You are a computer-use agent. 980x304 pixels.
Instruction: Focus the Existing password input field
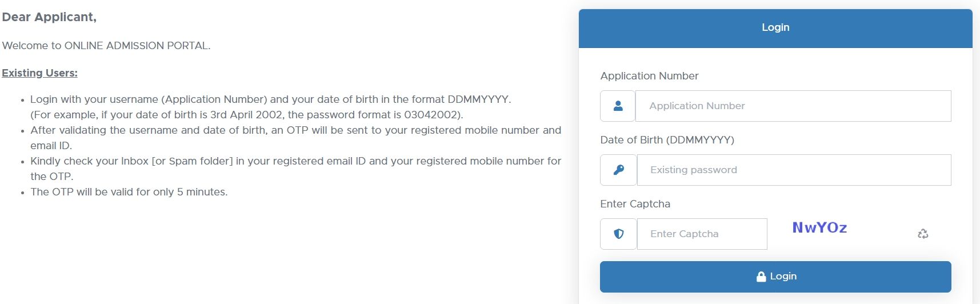coord(794,170)
